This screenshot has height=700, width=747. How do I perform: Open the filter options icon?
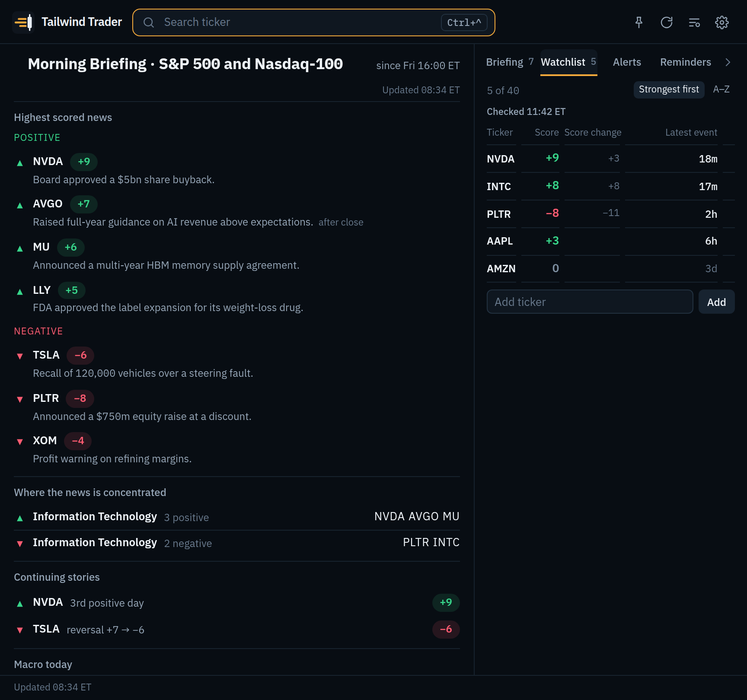(694, 22)
